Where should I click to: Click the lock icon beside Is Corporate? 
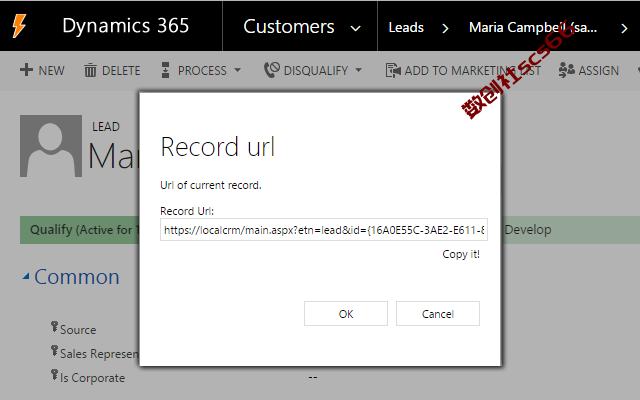pos(54,375)
